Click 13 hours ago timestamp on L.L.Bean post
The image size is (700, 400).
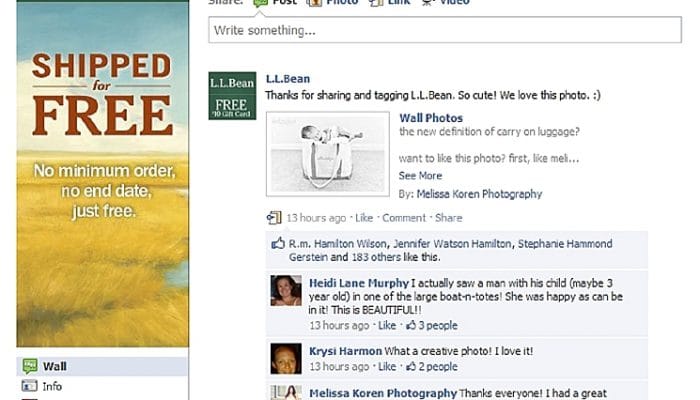[316, 218]
